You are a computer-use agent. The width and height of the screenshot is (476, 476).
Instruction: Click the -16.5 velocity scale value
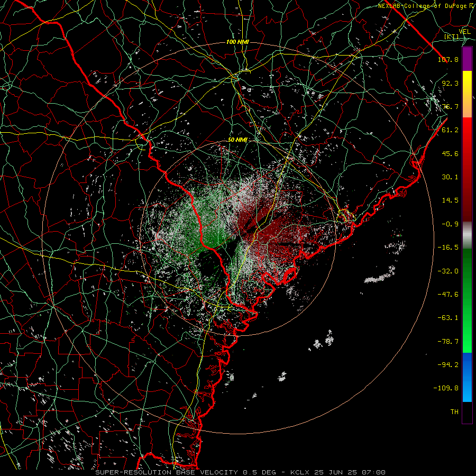[448, 248]
